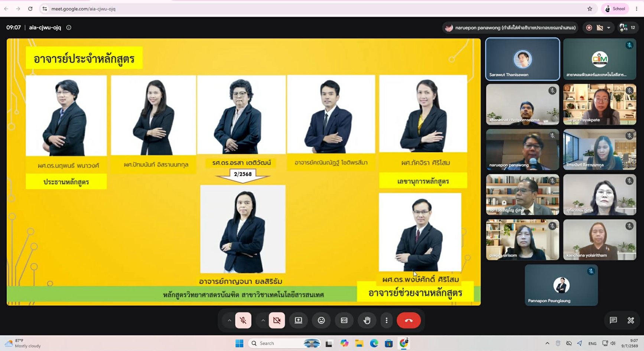Viewport: 644px width, 351px height.
Task: Click the browser forward arrow
Action: tap(18, 9)
